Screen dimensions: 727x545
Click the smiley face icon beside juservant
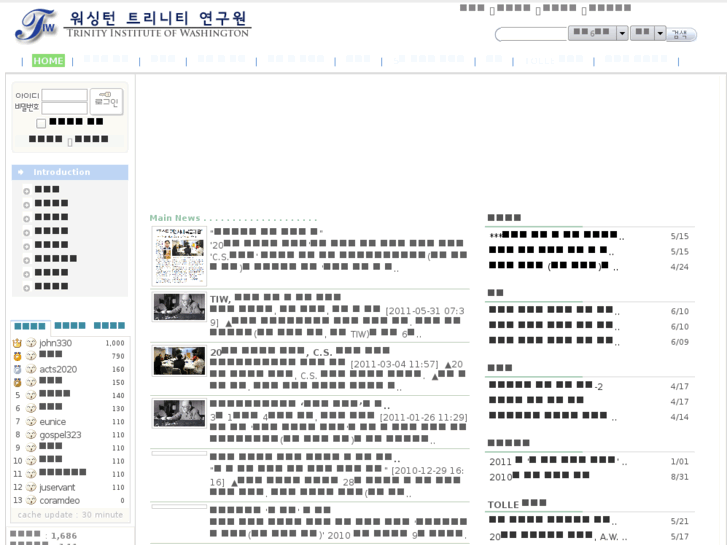pos(31,487)
